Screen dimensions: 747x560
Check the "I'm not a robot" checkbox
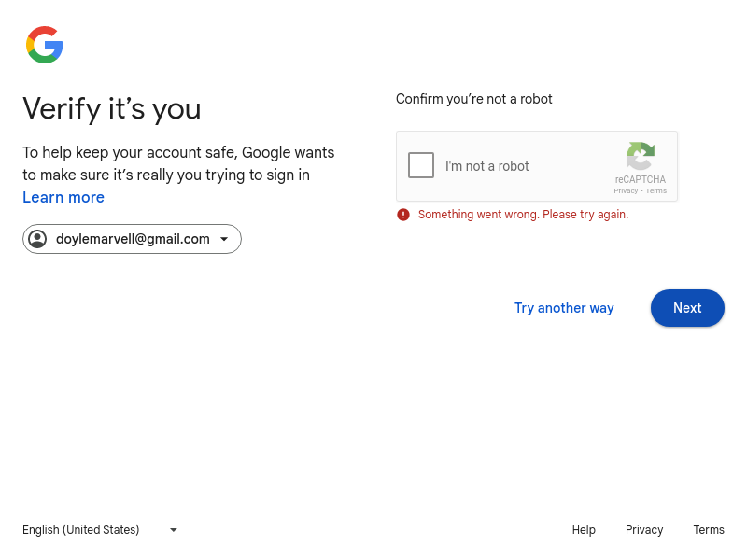coord(421,165)
